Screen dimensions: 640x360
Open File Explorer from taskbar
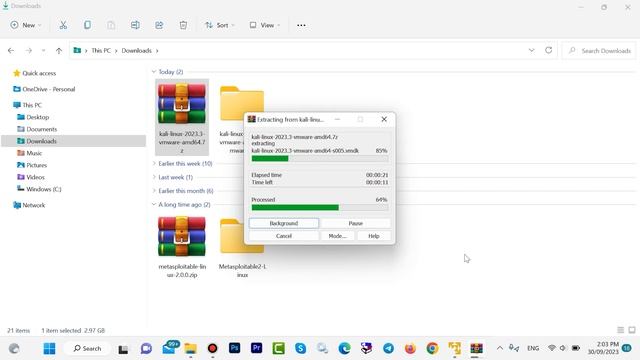190,348
